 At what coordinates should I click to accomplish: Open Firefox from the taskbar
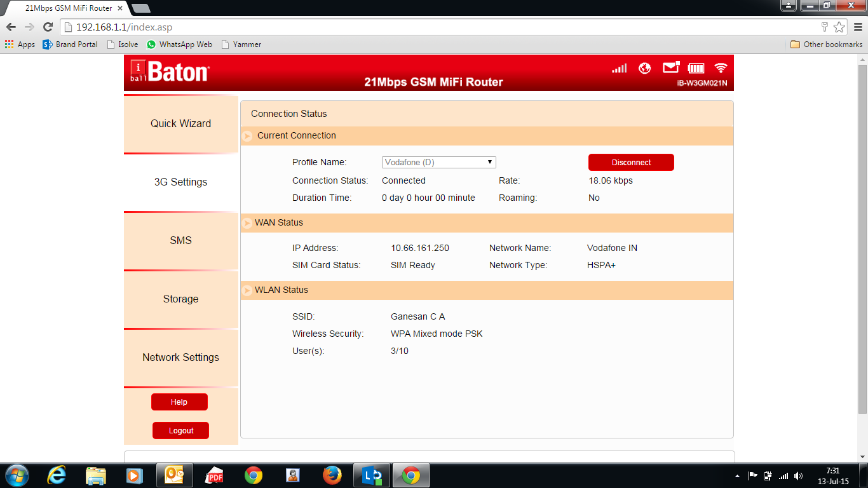click(332, 475)
